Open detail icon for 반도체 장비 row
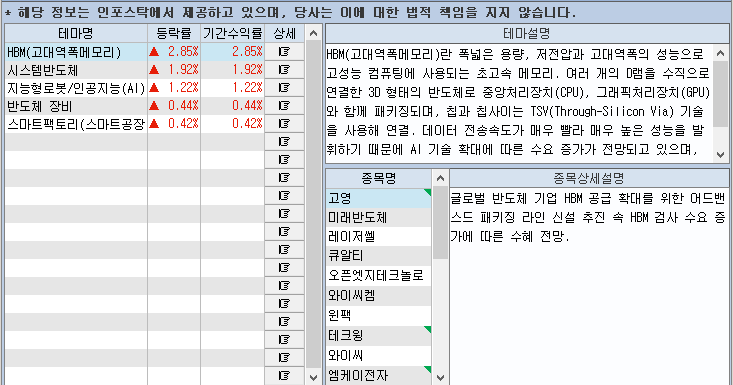The width and height of the screenshot is (733, 385). 284,106
